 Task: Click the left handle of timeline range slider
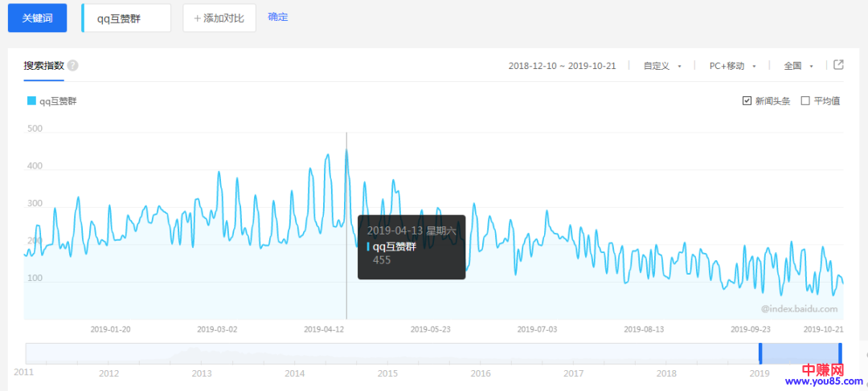tap(760, 353)
